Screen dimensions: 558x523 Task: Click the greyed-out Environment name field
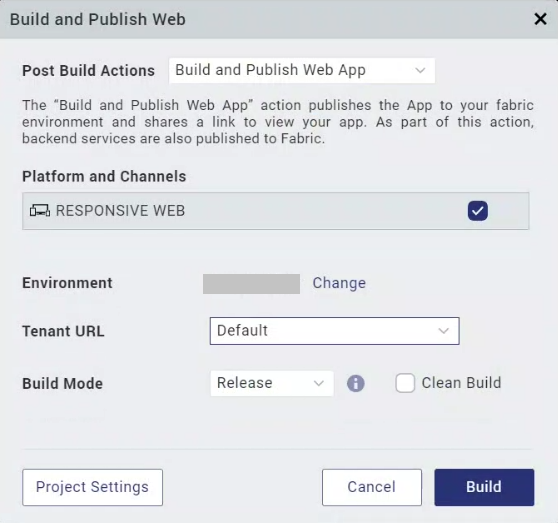(251, 284)
